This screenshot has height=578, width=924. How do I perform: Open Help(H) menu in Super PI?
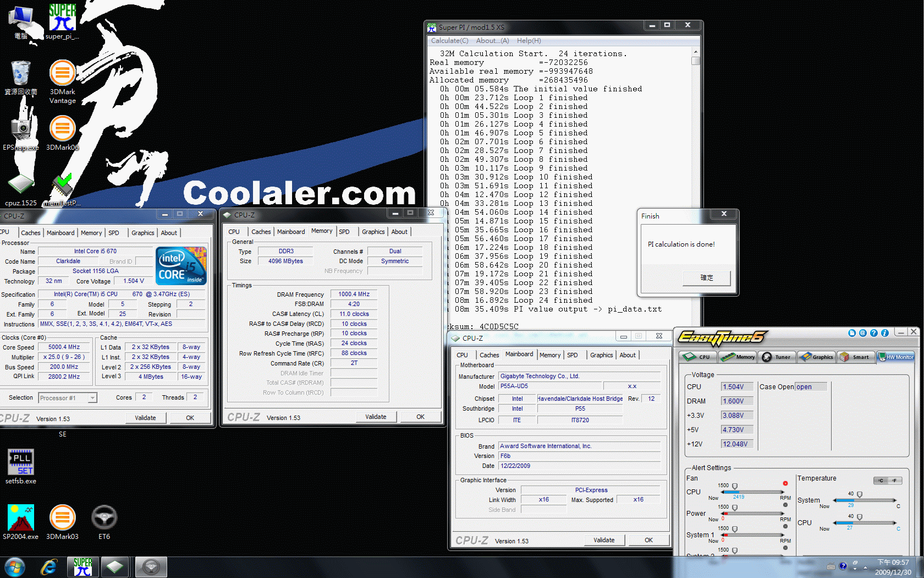(x=529, y=41)
